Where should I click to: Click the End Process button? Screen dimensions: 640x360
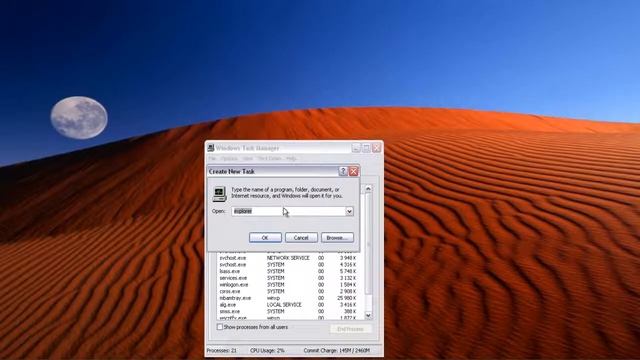(350, 329)
